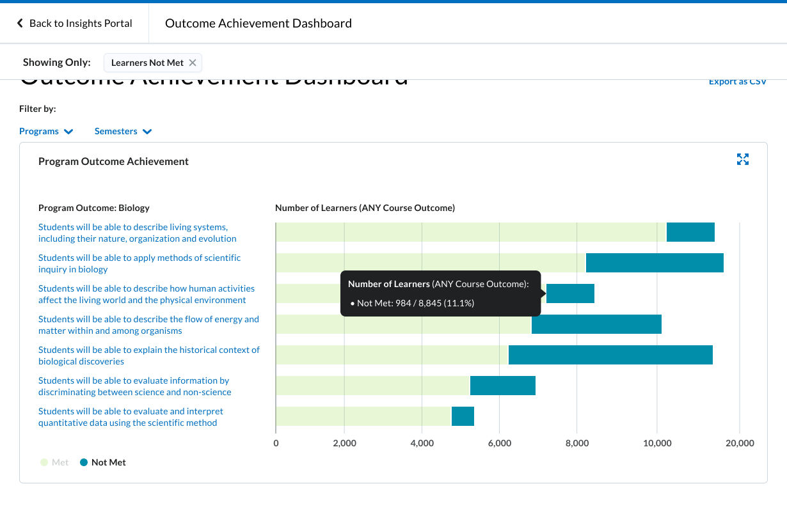Image resolution: width=787 pixels, height=532 pixels.
Task: Click the Semesters dropdown chevron arrow
Action: pos(147,132)
